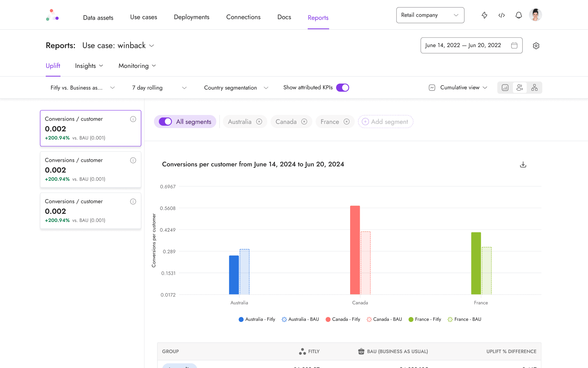588x368 pixels.
Task: Select the hierarchy tree view icon
Action: pos(535,88)
